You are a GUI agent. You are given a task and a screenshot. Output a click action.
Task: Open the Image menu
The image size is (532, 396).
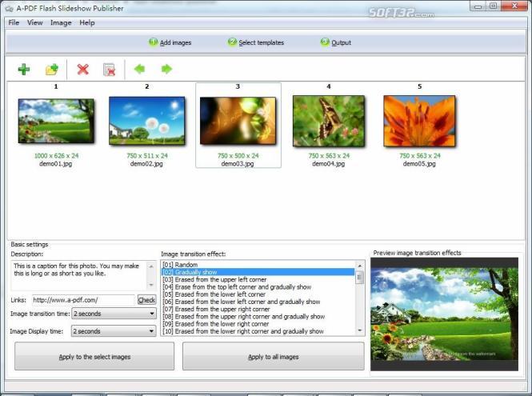tap(61, 22)
